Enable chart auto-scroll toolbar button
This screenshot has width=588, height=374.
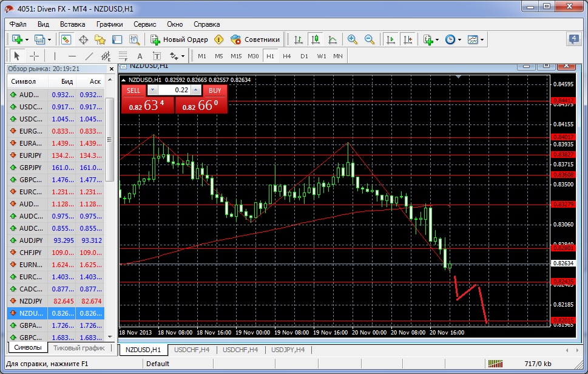390,39
